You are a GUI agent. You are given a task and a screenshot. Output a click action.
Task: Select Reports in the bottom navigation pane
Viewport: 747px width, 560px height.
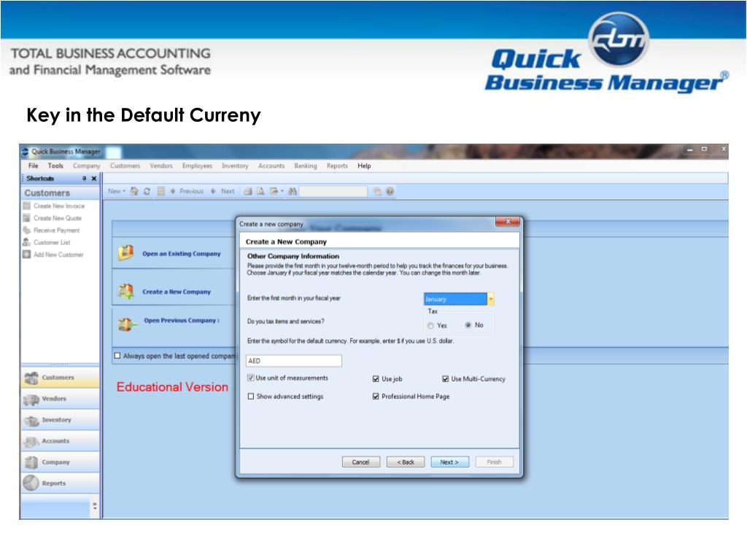pos(60,483)
